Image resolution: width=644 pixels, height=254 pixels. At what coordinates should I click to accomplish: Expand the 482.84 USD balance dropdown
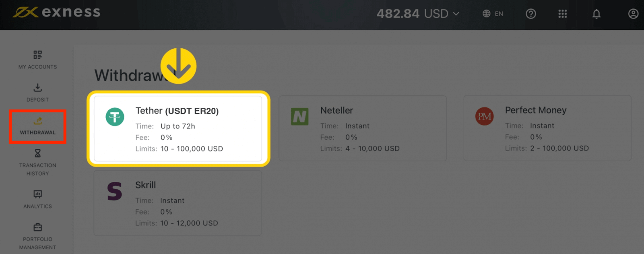pos(418,14)
